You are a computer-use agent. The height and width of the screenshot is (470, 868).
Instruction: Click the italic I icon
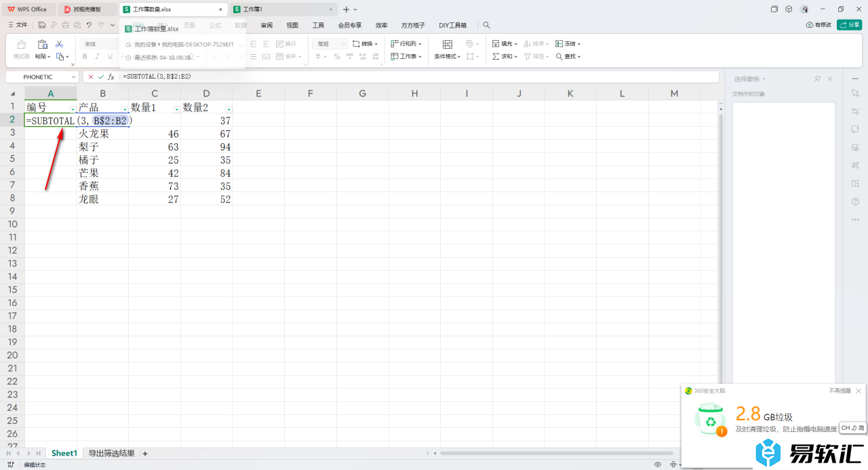[x=97, y=57]
